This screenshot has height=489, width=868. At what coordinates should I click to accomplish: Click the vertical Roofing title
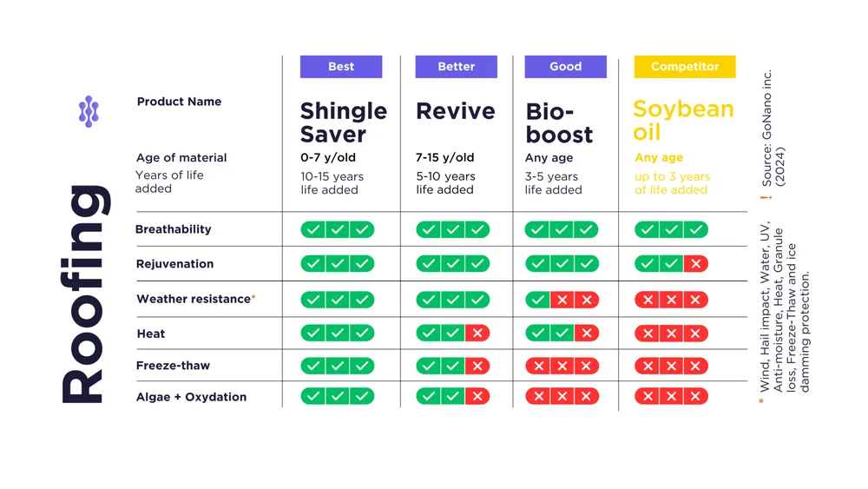click(83, 294)
